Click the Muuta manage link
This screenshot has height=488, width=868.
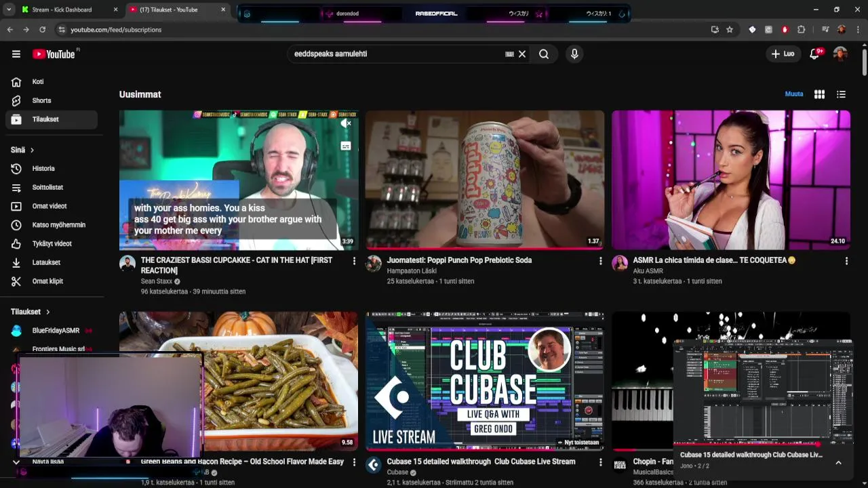794,94
